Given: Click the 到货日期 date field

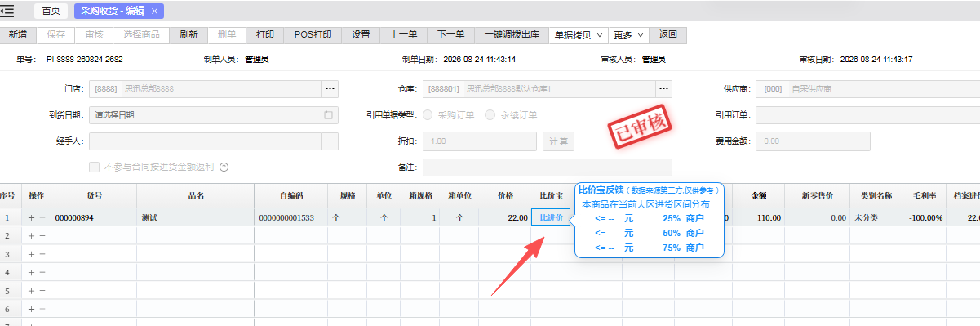Looking at the screenshot, I should click(213, 115).
